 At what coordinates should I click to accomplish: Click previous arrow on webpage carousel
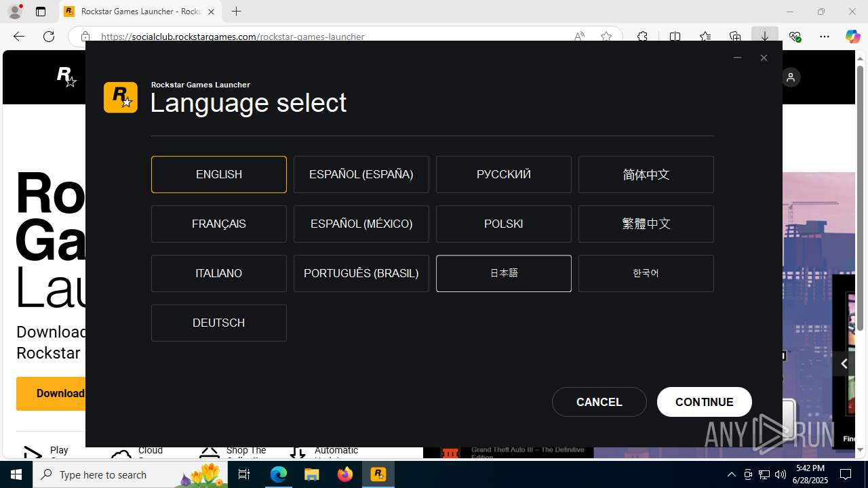coord(844,364)
